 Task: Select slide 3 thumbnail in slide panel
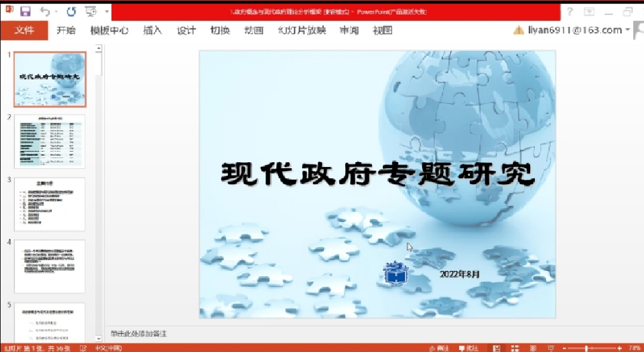(x=49, y=204)
